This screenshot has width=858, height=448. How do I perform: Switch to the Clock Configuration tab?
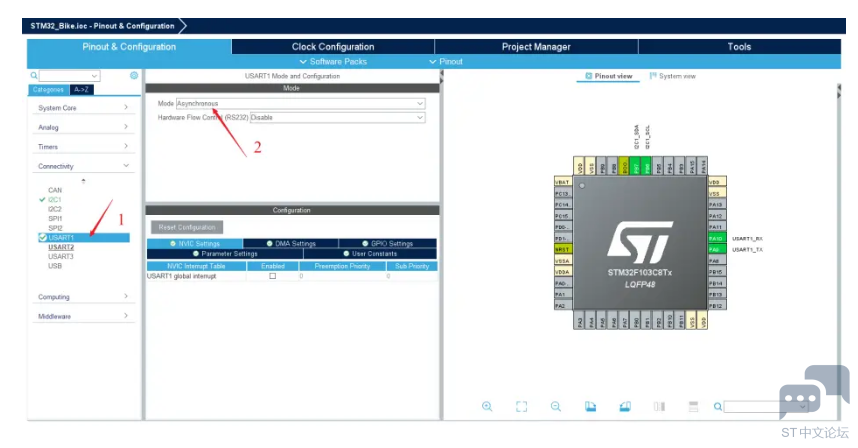pos(333,46)
